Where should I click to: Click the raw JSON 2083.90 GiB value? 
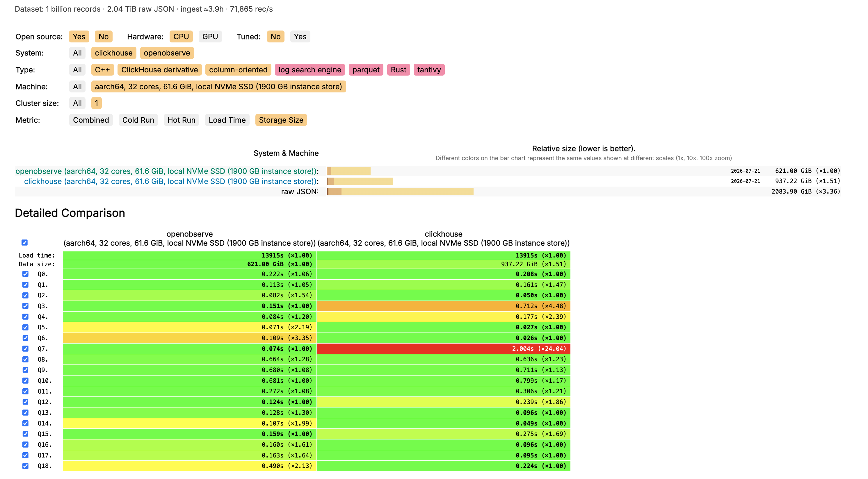coord(806,192)
